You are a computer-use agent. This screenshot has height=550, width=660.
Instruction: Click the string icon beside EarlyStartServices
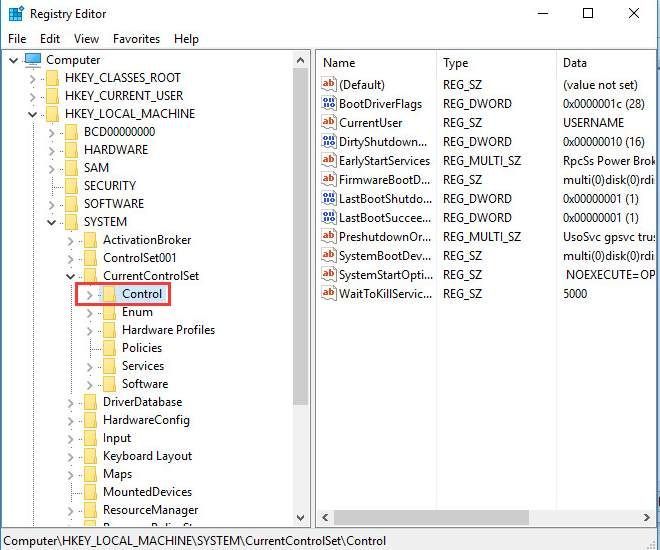click(x=329, y=160)
